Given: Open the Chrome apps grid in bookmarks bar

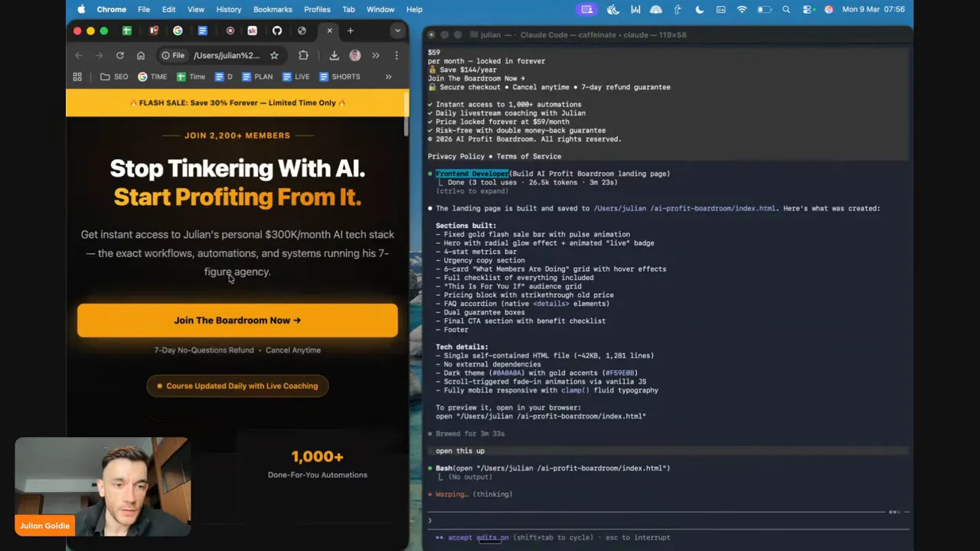Looking at the screenshot, I should (77, 77).
